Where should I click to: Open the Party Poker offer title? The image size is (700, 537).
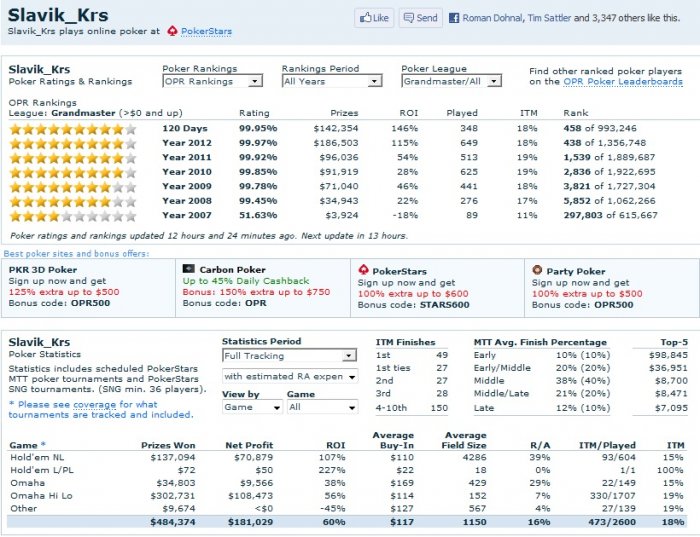click(x=576, y=271)
